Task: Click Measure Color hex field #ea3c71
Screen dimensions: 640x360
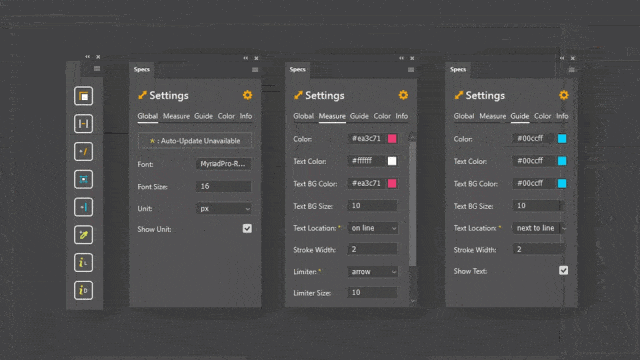Action: (366, 138)
